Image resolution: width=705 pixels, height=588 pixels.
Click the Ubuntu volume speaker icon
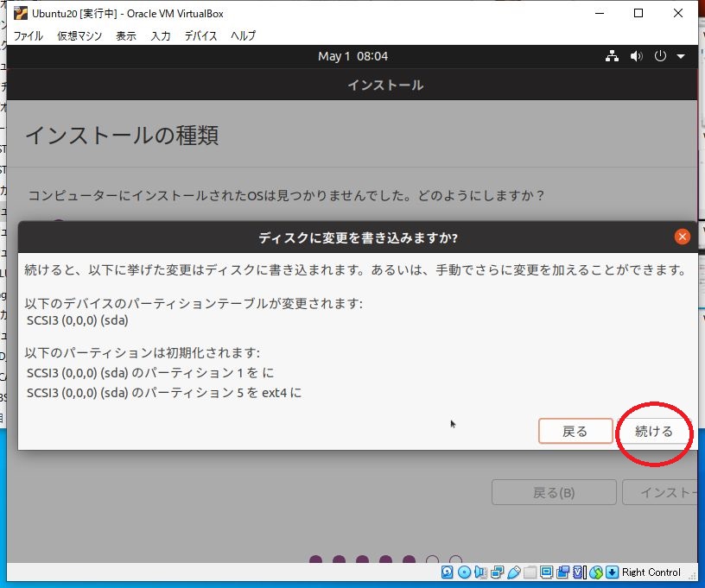click(x=636, y=56)
